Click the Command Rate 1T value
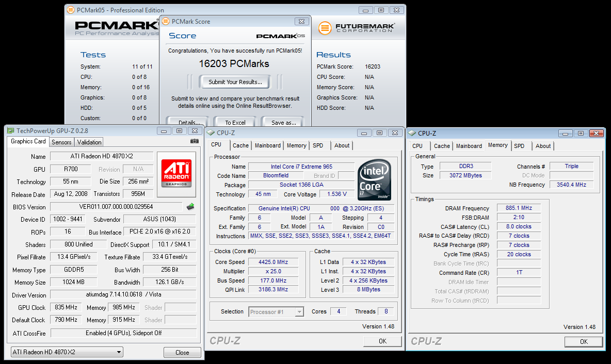611x364 pixels. (519, 273)
